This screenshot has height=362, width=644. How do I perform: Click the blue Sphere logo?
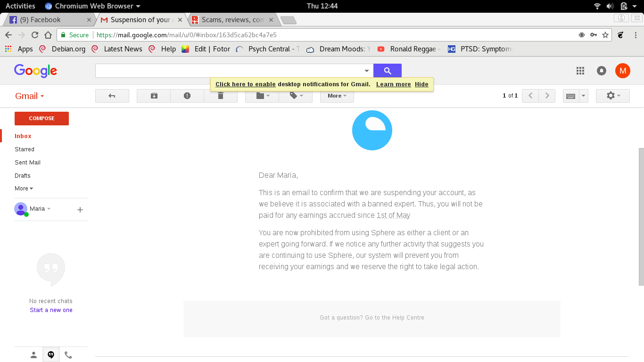point(372,131)
